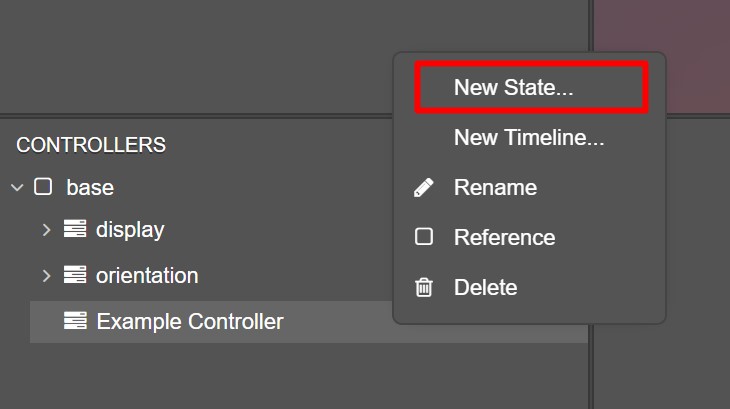Collapse the base tree node

point(17,188)
